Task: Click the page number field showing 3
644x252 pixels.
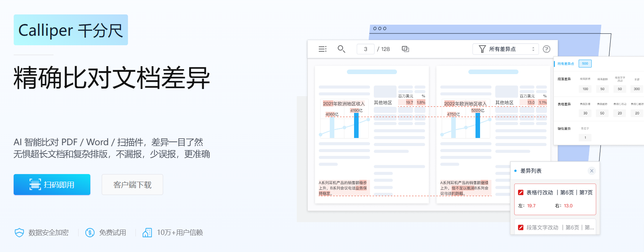Action: pyautogui.click(x=365, y=49)
